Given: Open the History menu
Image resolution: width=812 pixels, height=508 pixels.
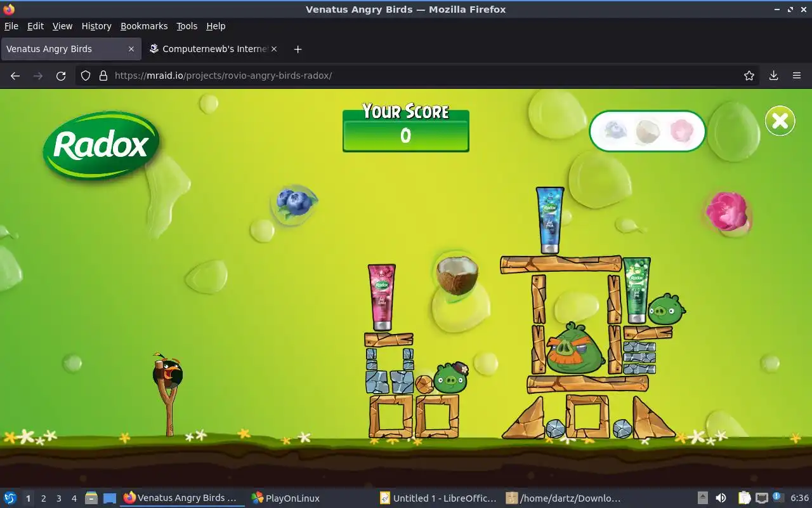Looking at the screenshot, I should pyautogui.click(x=96, y=26).
